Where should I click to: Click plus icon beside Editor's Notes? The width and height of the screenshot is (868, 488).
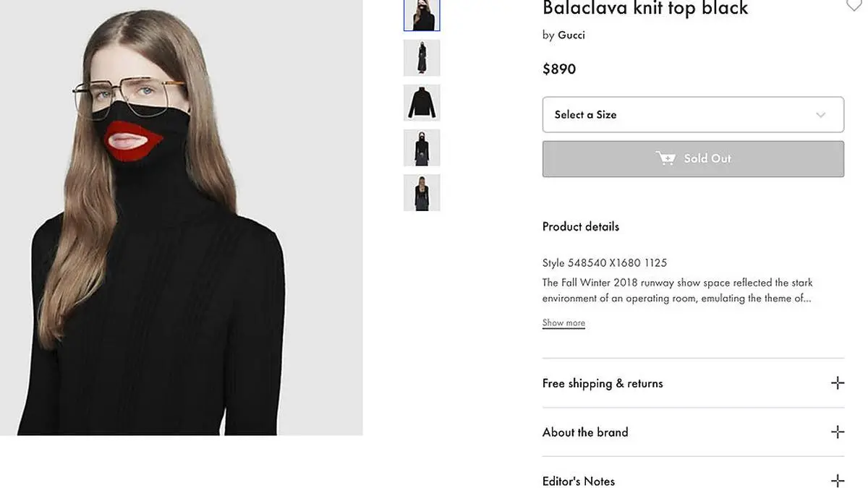[x=838, y=481]
